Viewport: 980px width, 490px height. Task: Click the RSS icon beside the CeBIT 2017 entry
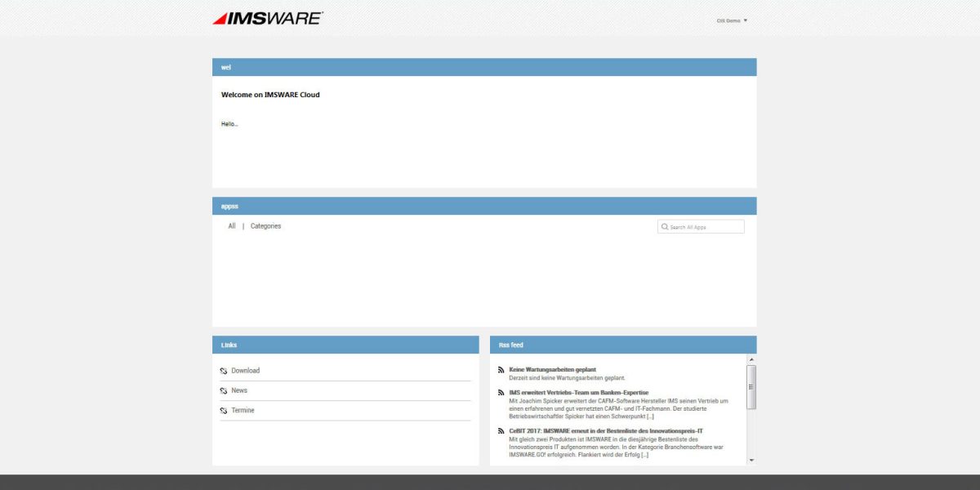(501, 430)
